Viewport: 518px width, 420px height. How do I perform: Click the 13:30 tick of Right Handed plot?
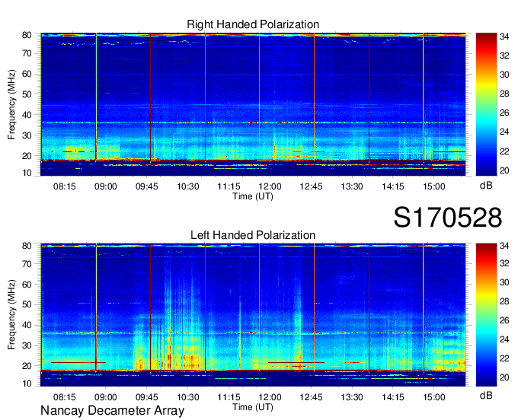[352, 186]
